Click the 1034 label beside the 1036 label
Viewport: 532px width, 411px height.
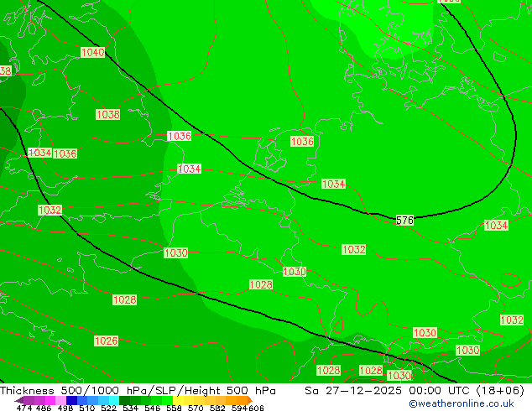40,153
